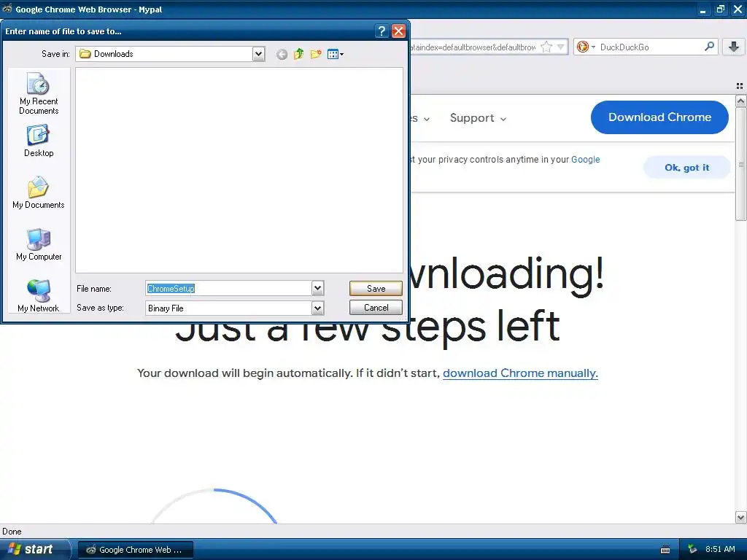Viewport: 747px width, 560px height.
Task: Go up one folder level
Action: (298, 54)
